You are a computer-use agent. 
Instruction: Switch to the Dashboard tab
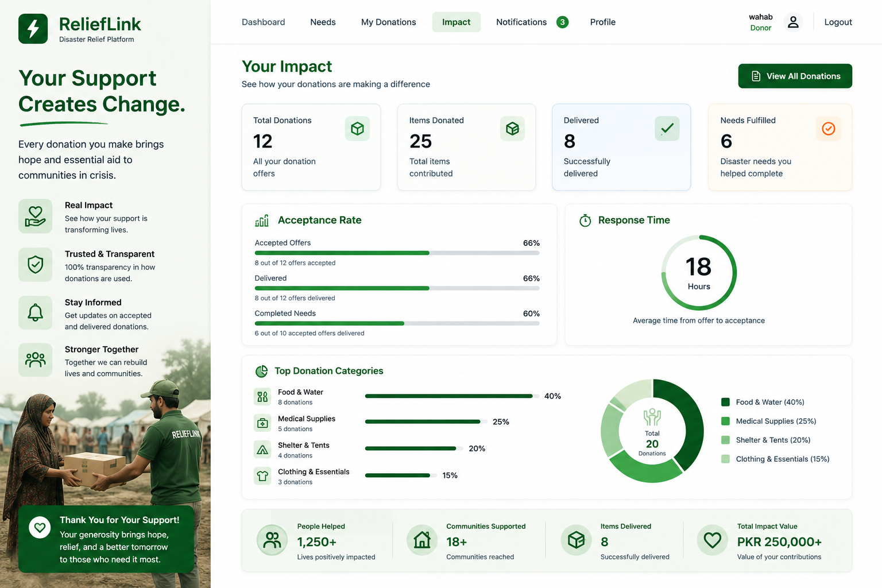264,22
